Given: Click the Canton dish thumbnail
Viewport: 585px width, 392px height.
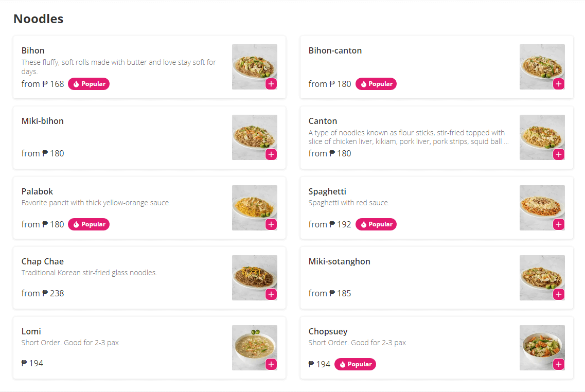Looking at the screenshot, I should click(542, 137).
